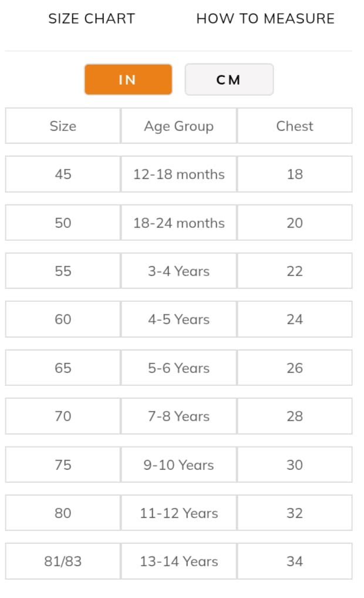Screen dimensions: 364x598
Task: Select the size 70 cell
Action: tap(63, 416)
